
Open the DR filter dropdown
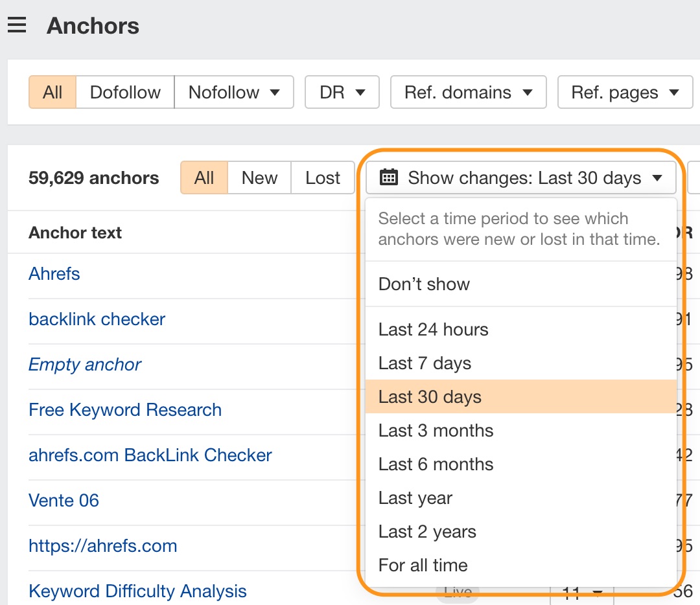tap(342, 92)
